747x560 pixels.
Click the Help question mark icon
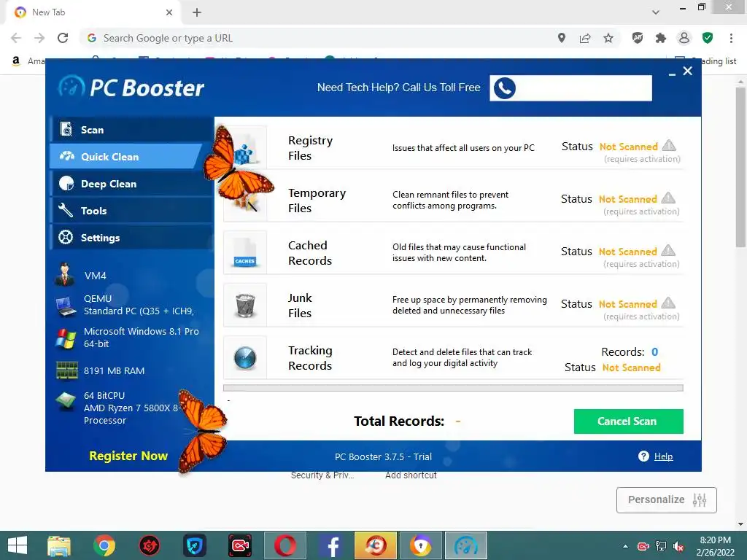coord(643,456)
